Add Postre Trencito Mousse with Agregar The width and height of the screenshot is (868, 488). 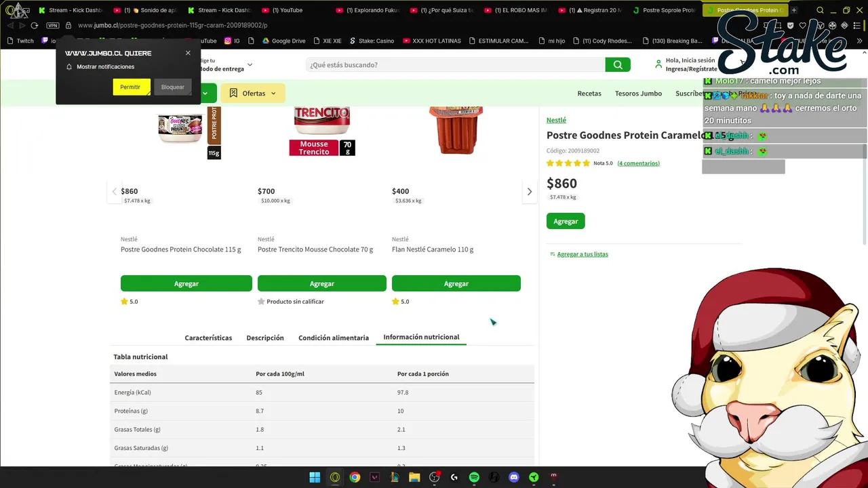pyautogui.click(x=322, y=283)
